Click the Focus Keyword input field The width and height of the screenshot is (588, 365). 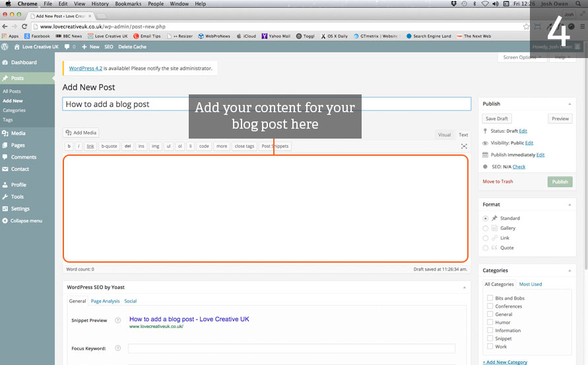click(x=291, y=348)
